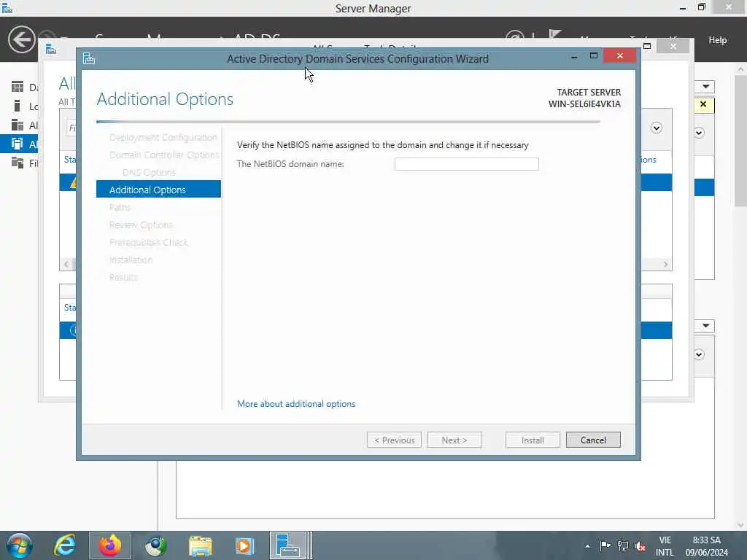Maximize the configuration wizard window

point(594,55)
